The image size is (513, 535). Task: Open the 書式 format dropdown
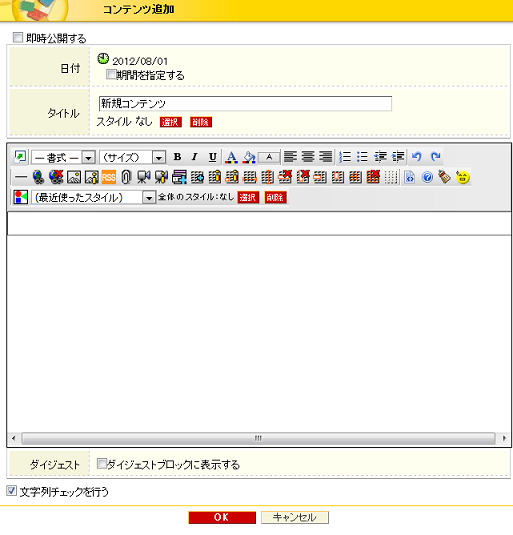click(63, 158)
